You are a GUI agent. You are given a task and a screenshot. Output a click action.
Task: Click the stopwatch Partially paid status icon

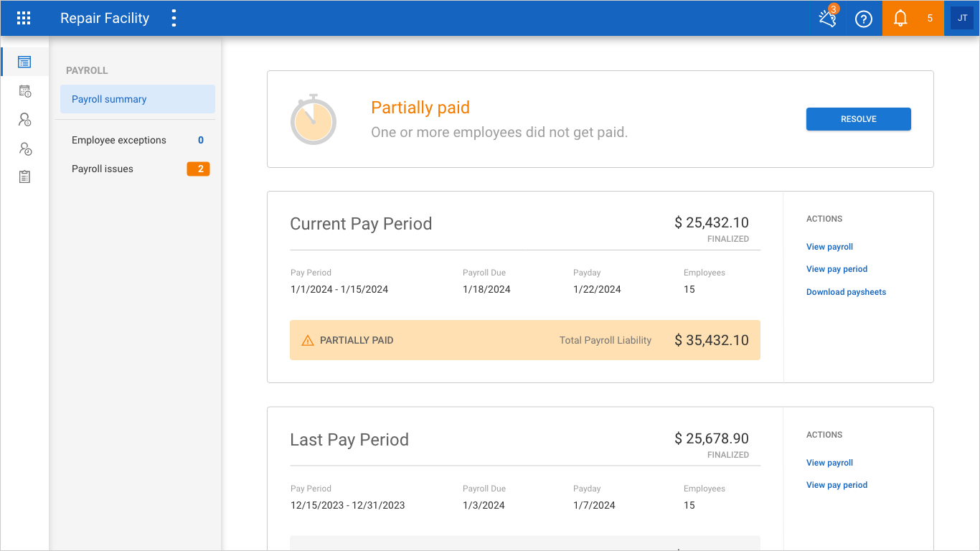coord(314,119)
